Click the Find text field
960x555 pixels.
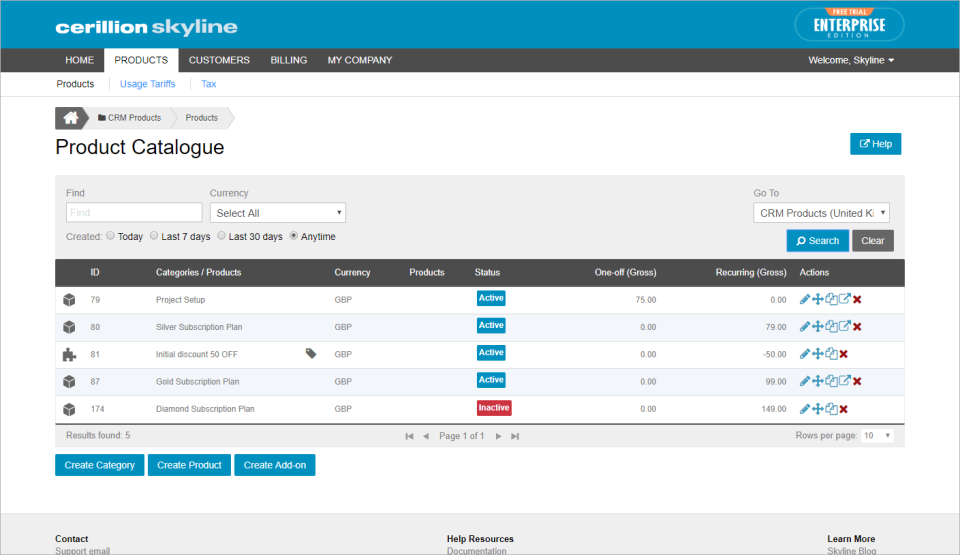point(134,213)
